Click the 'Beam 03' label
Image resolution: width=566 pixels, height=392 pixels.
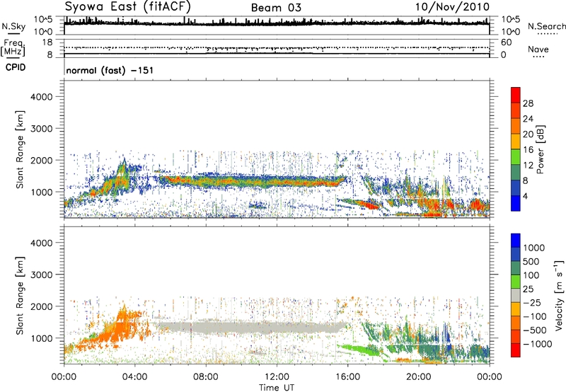click(276, 8)
